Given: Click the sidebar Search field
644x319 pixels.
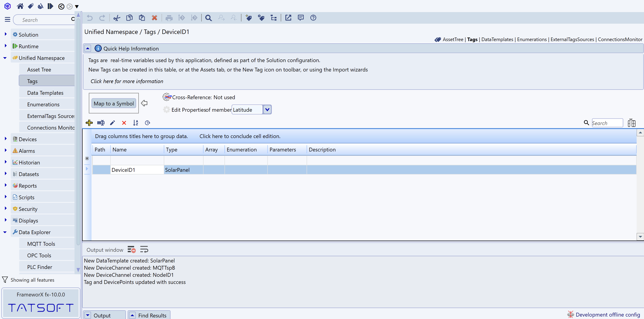Looking at the screenshot, I should coord(44,20).
